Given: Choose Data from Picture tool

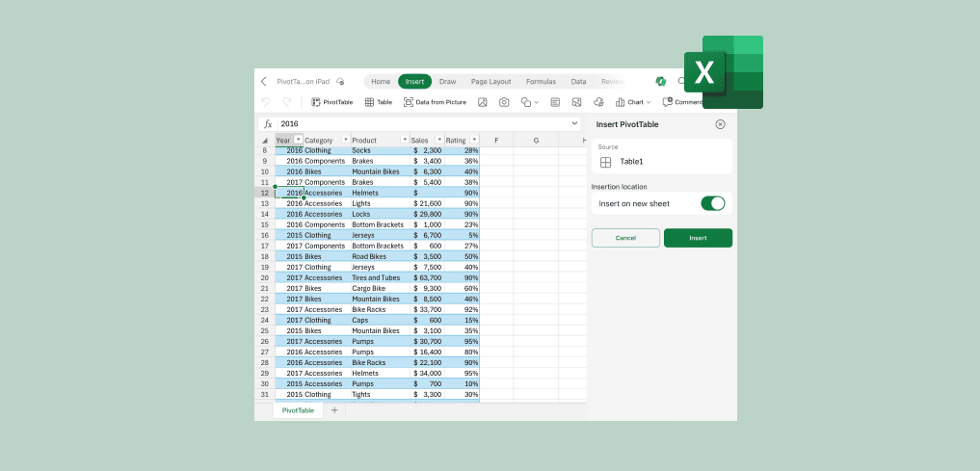Looking at the screenshot, I should [x=435, y=102].
